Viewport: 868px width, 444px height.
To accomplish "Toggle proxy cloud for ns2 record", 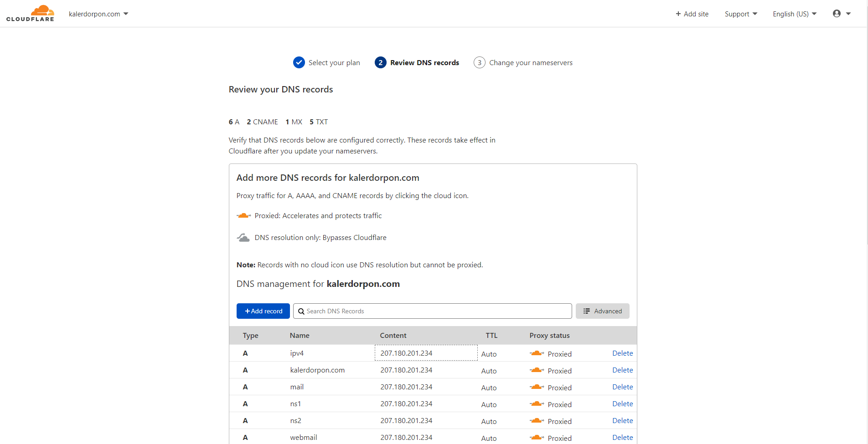I will click(x=537, y=421).
